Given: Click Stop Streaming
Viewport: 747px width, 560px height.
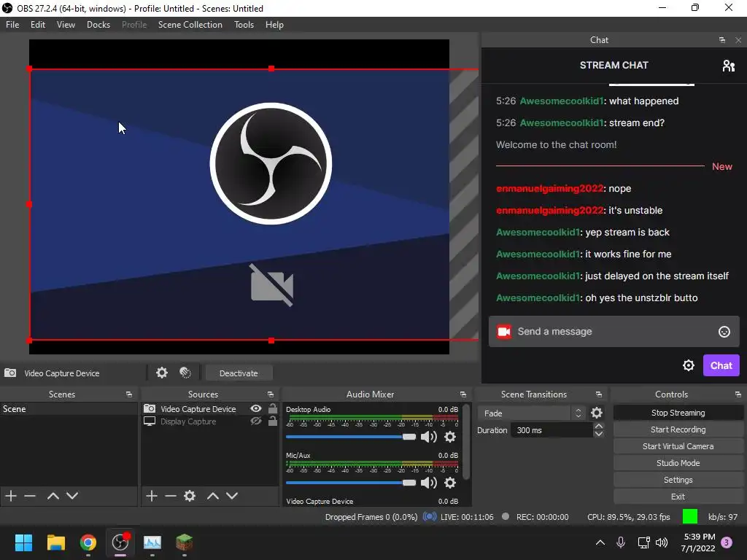Looking at the screenshot, I should (678, 413).
